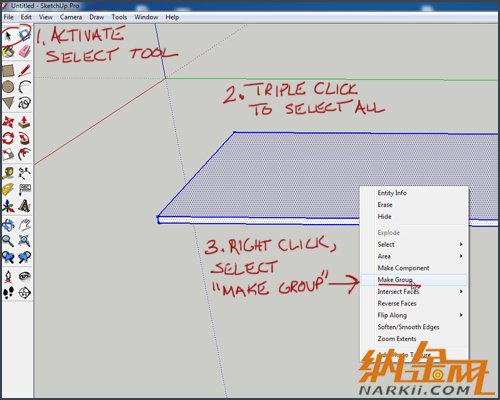
Task: Choose the Paint Bucket tool
Action: pyautogui.click(x=8, y=52)
